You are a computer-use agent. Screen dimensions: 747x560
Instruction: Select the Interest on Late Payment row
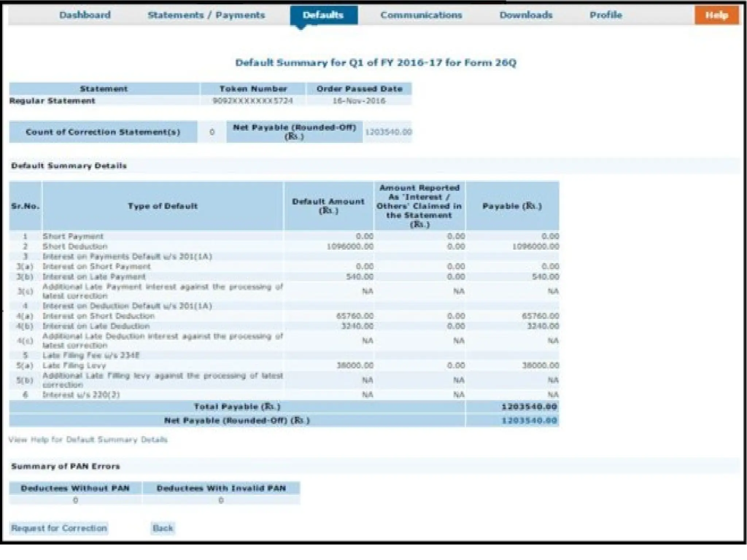pos(94,277)
